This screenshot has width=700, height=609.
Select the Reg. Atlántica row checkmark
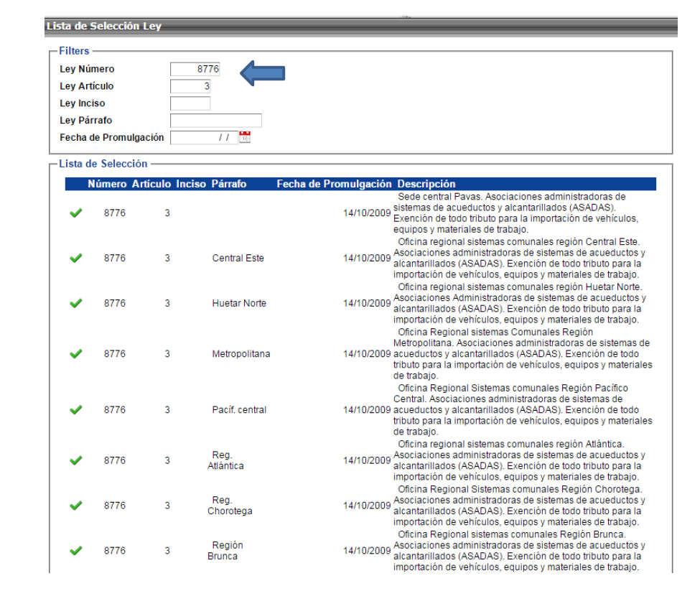[x=75, y=461]
